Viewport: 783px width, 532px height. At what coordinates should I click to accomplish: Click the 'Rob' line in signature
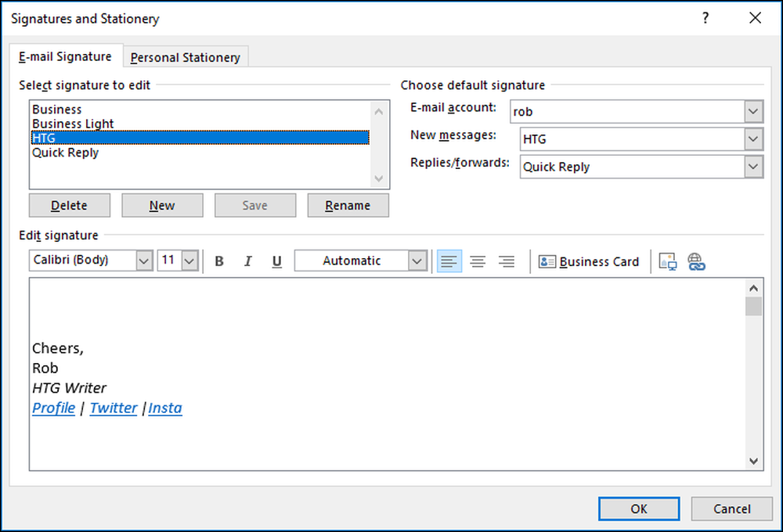pos(45,368)
